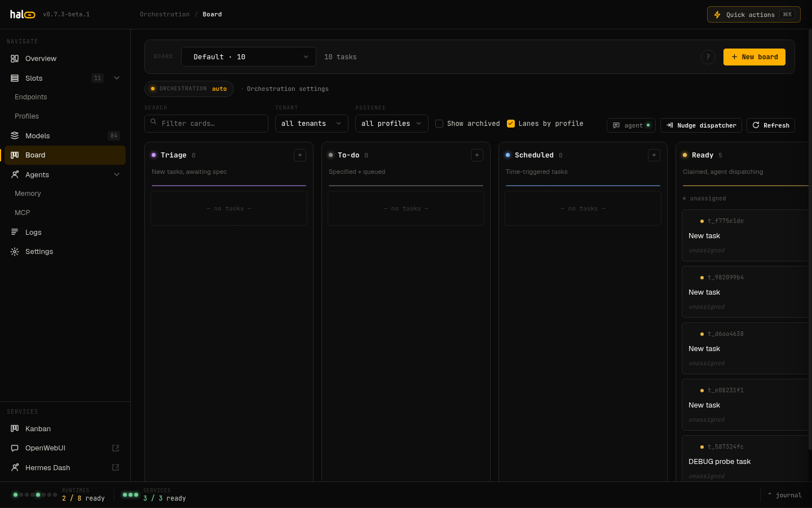Click the Agents sidebar icon
The height and width of the screenshot is (508, 812).
15,174
